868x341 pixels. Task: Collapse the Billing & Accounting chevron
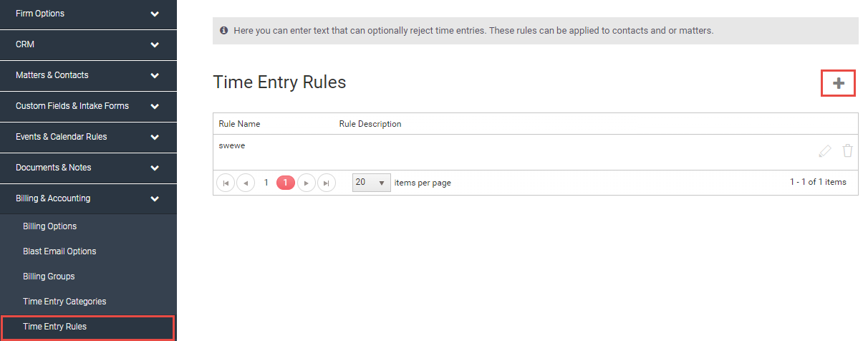[x=155, y=198]
